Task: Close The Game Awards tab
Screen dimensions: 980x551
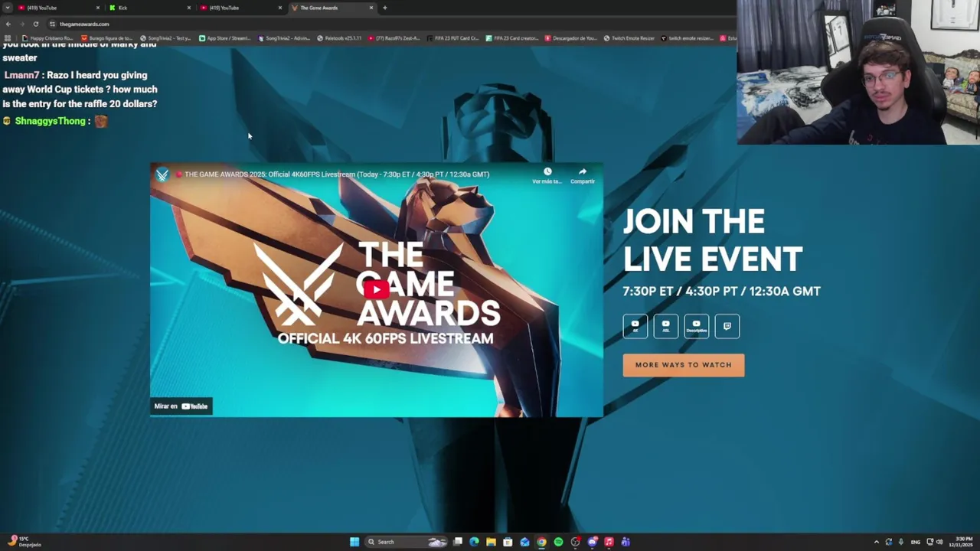Action: pos(371,8)
